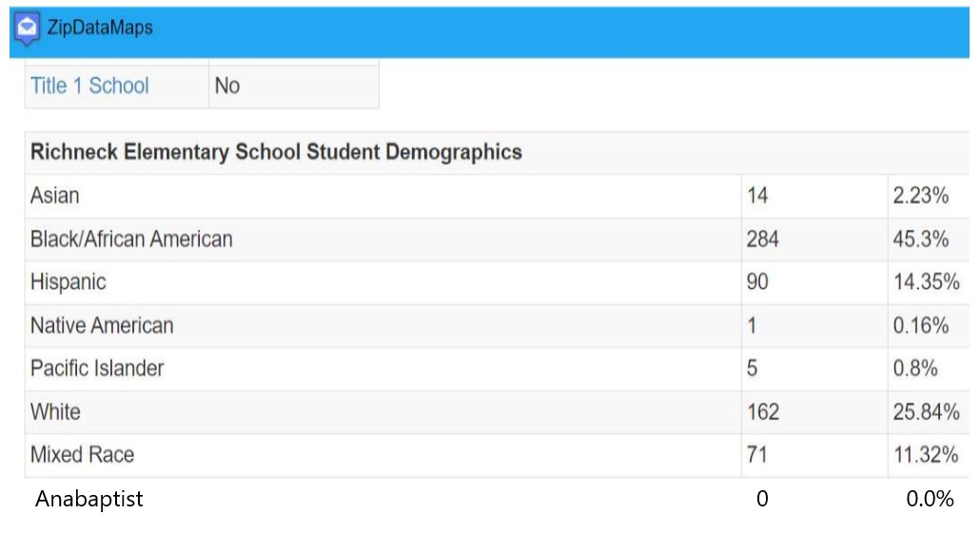Click the Richneck Elementary School Student Demographics header
Viewport: 980px width, 534px height.
tap(276, 152)
